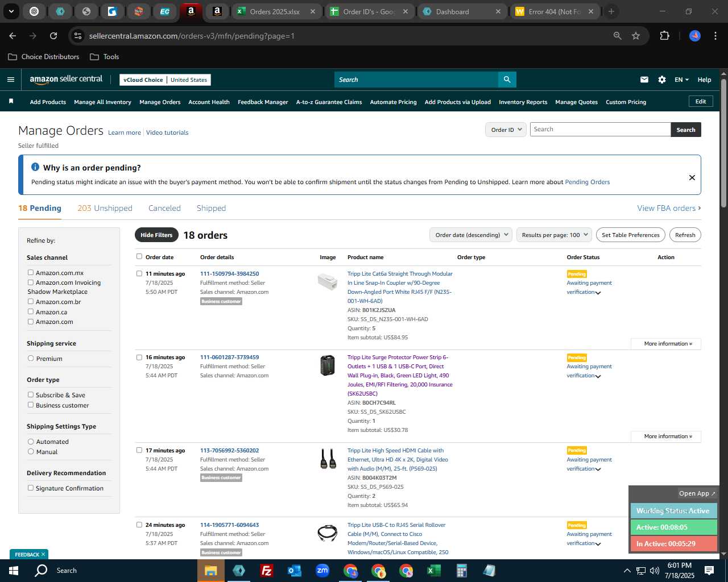Viewport: 728px width, 582px height.
Task: Check the Subscribe & Save order type
Action: (31, 394)
